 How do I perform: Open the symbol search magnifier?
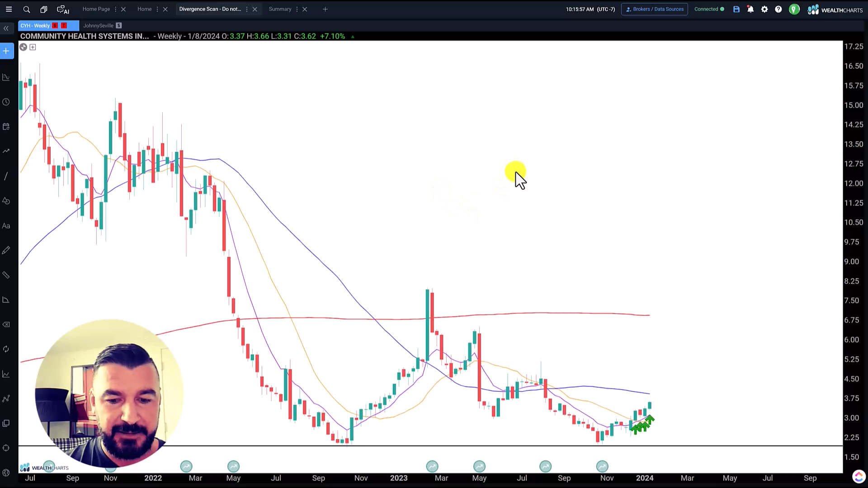coord(27,9)
